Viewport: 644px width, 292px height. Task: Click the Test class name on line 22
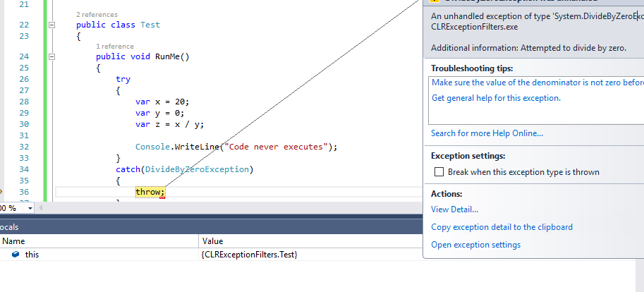pyautogui.click(x=150, y=25)
